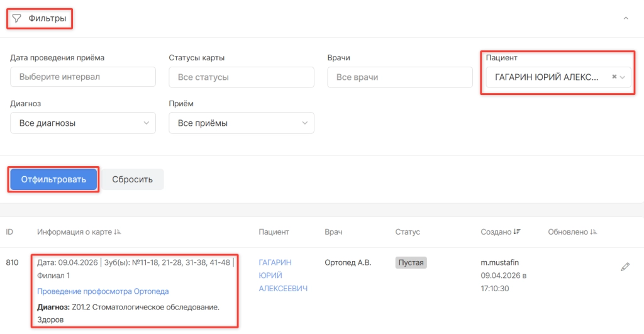
Task: Collapse the filters panel with the top-right chevron
Action: pos(625,18)
